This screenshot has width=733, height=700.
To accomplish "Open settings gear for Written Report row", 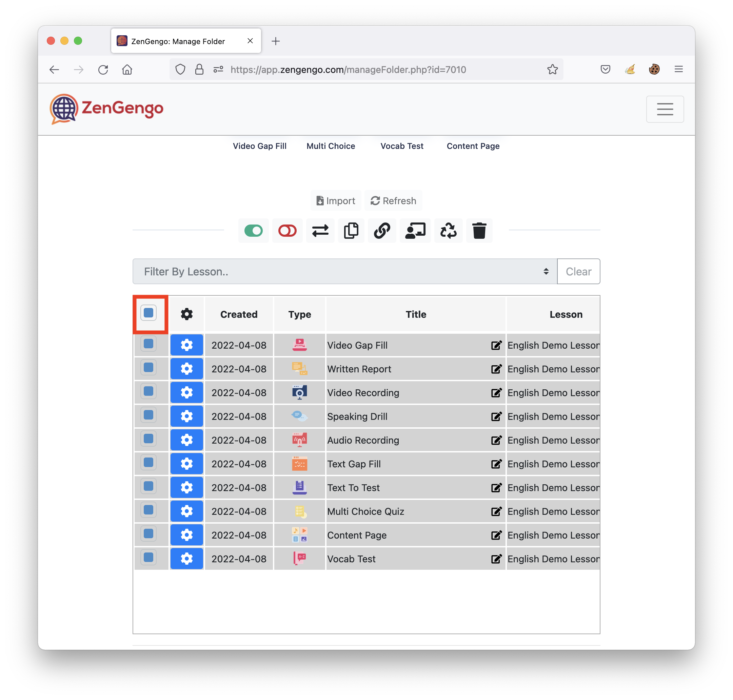I will 186,369.
